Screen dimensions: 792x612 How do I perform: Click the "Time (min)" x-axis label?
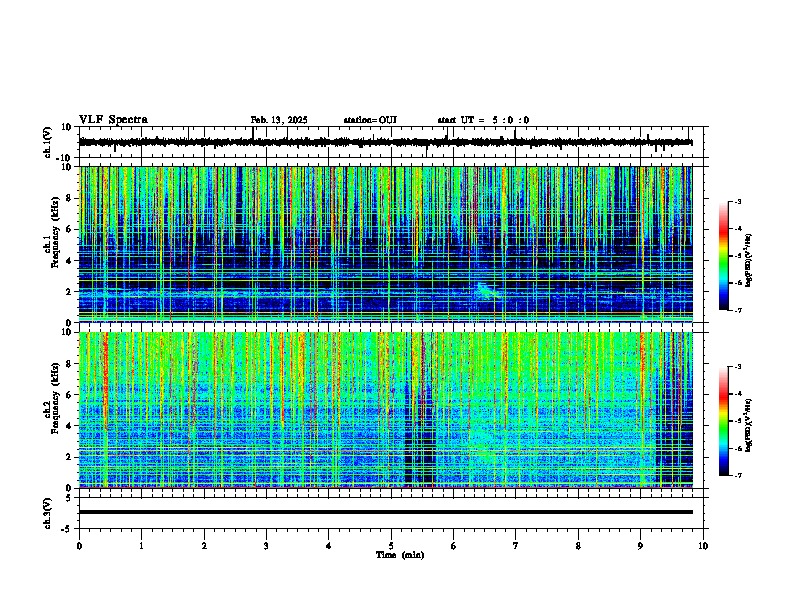pyautogui.click(x=400, y=555)
